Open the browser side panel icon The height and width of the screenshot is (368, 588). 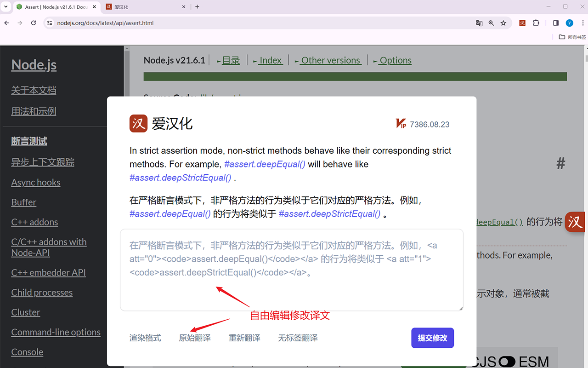coord(555,23)
